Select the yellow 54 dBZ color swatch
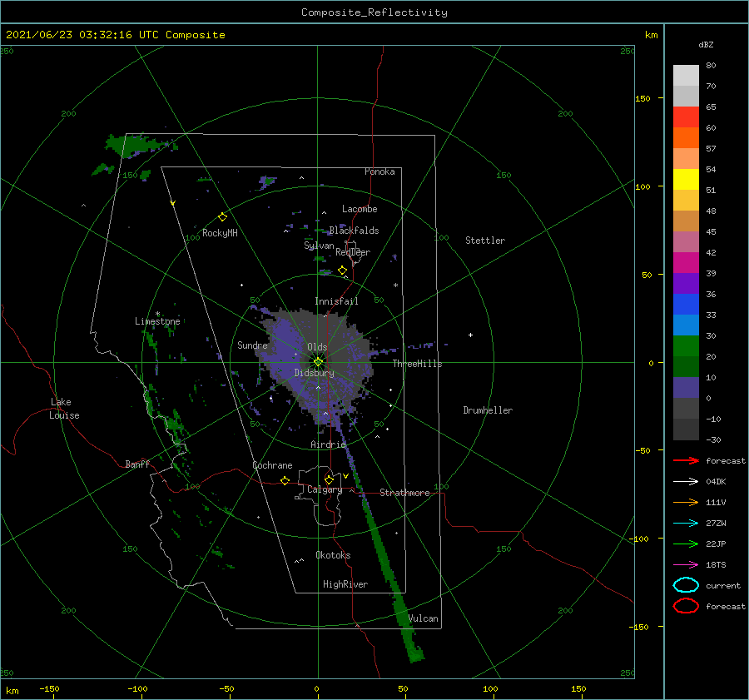 [x=686, y=179]
